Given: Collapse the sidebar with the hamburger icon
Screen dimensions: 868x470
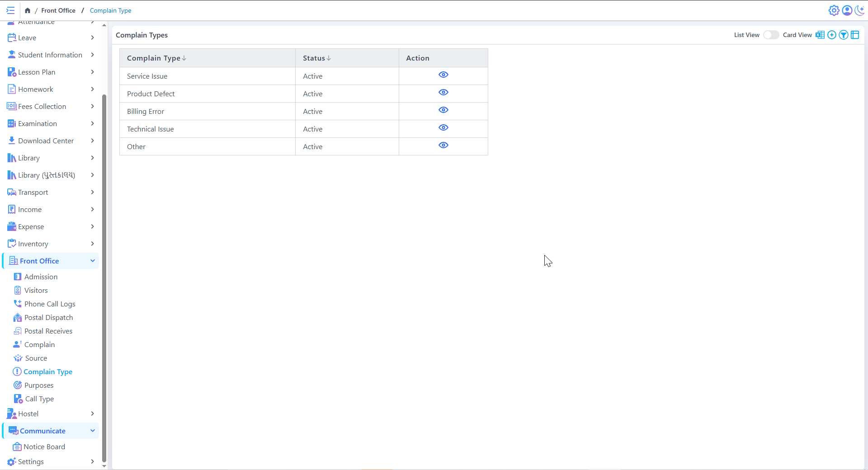Looking at the screenshot, I should point(10,10).
